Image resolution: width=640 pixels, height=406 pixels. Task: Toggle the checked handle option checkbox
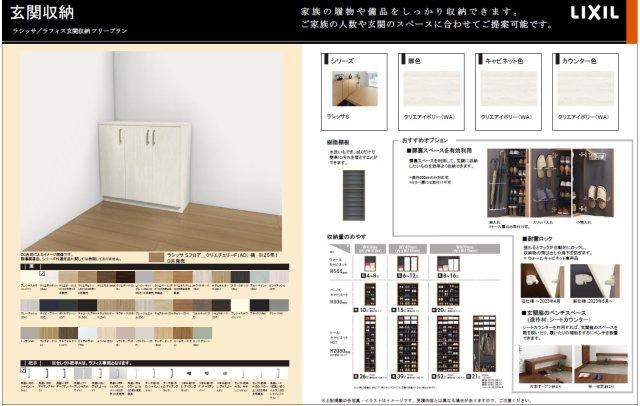[x=24, y=371]
